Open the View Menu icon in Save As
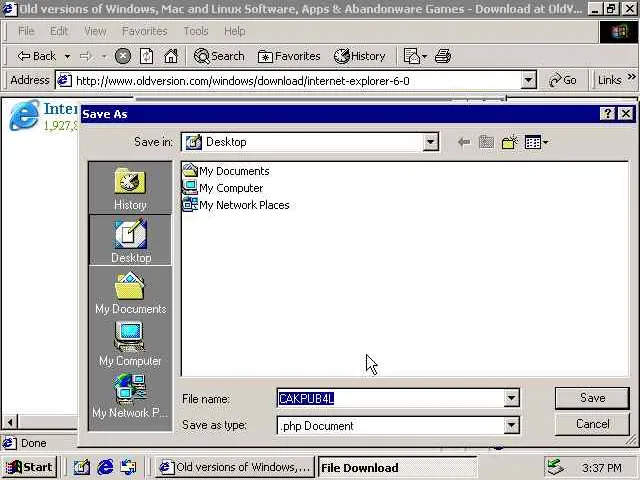 (x=536, y=142)
